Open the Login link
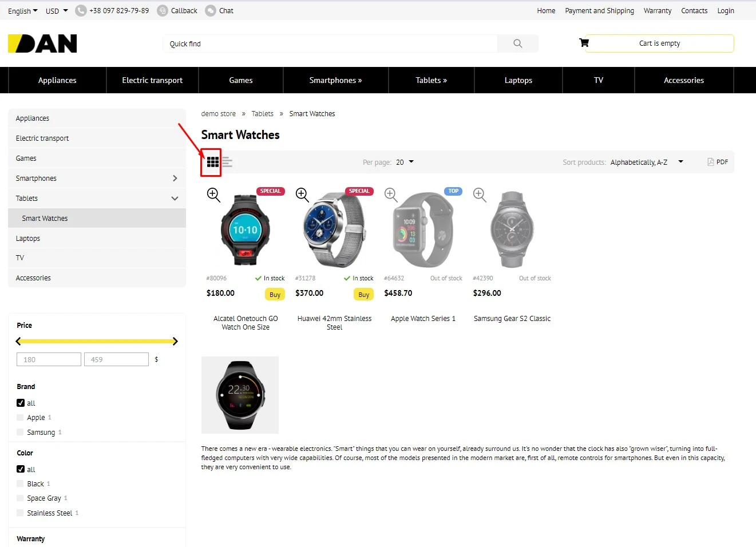The width and height of the screenshot is (756, 547). [x=725, y=10]
